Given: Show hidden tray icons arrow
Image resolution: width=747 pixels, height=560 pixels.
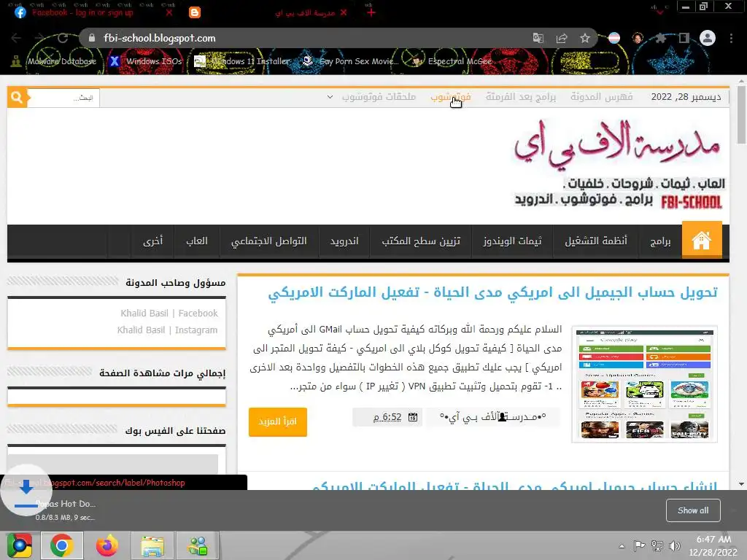Looking at the screenshot, I should pos(622,546).
